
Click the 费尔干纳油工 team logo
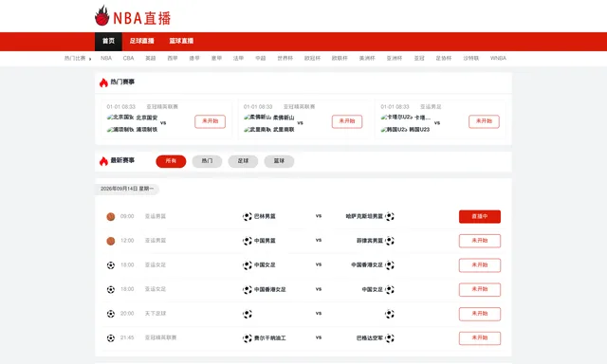248,338
